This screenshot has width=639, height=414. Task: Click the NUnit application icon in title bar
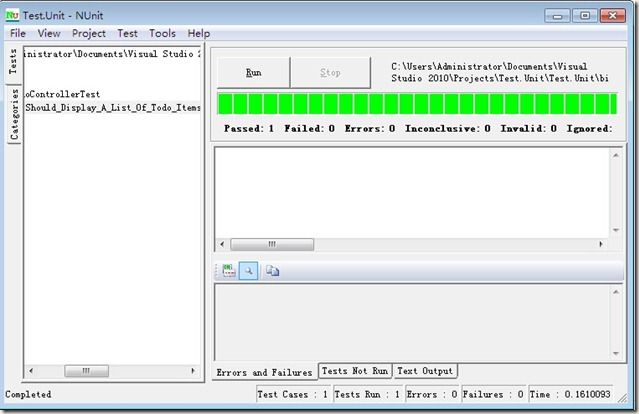12,15
